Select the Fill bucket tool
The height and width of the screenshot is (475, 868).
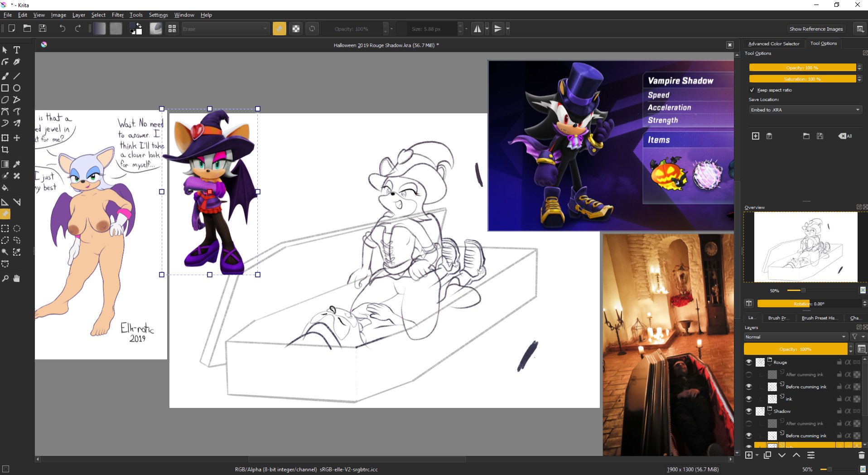coord(5,188)
